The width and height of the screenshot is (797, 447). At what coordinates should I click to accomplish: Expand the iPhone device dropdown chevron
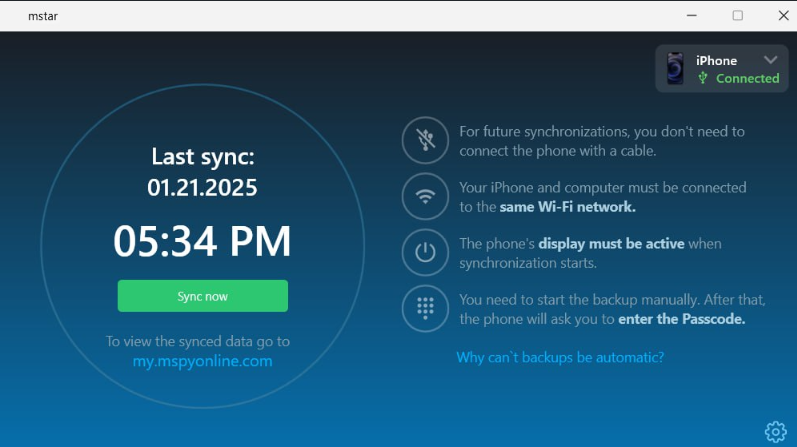[x=771, y=60]
